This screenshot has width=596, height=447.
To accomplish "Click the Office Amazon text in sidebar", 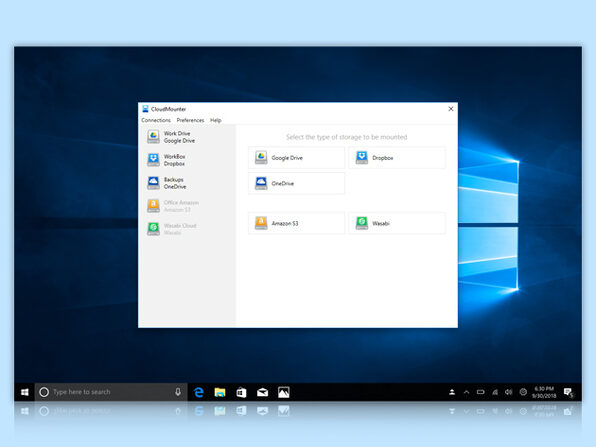I will 181,203.
